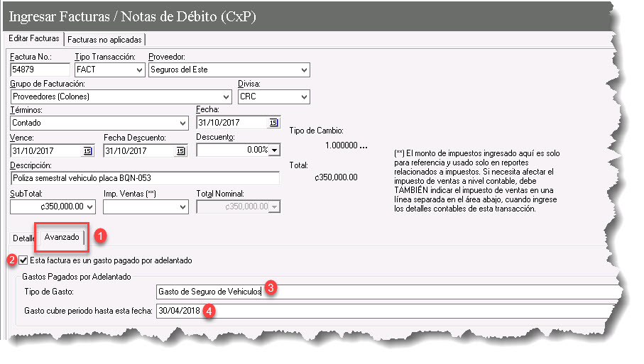Viewport: 644px width, 364px height.
Task: Expand the Términos dropdown
Action: click(182, 123)
